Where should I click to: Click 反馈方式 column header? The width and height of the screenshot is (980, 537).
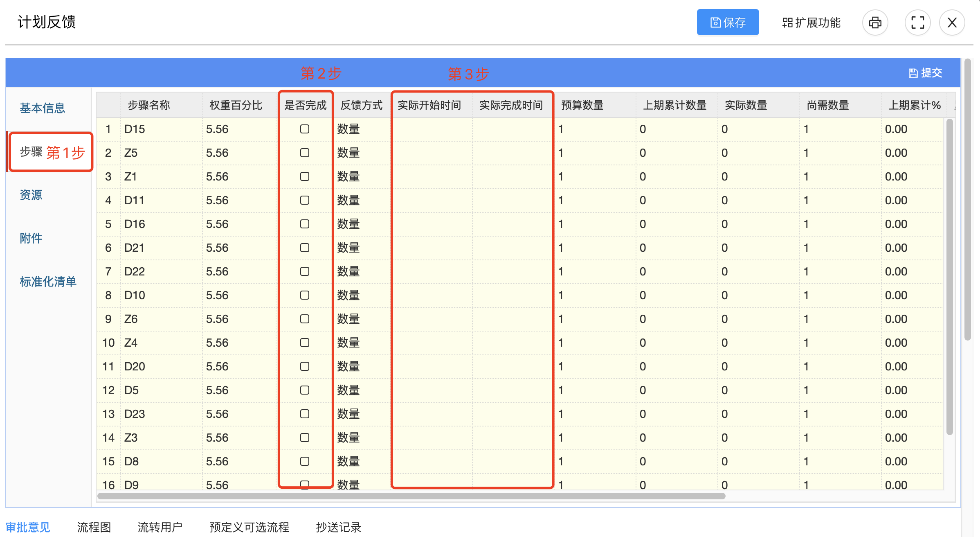[x=362, y=105]
